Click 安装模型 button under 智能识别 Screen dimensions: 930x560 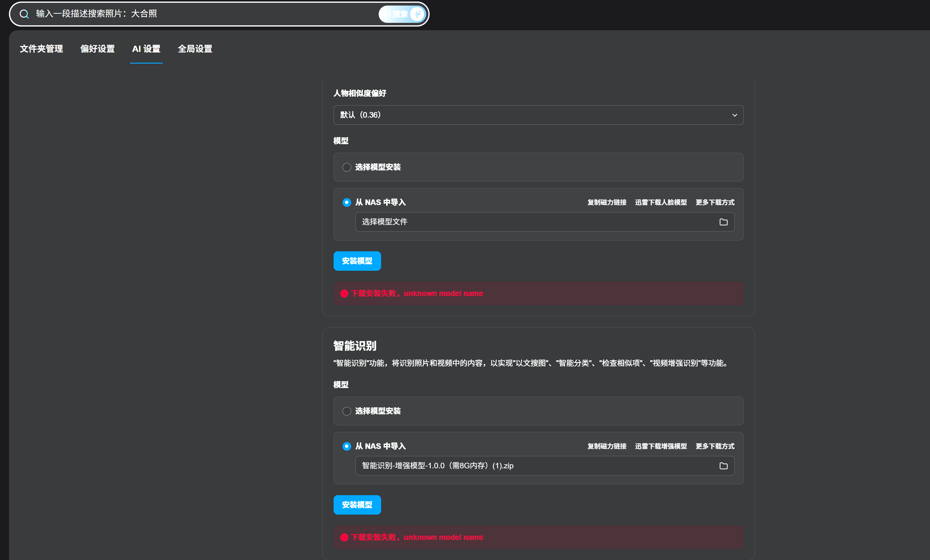click(x=357, y=504)
